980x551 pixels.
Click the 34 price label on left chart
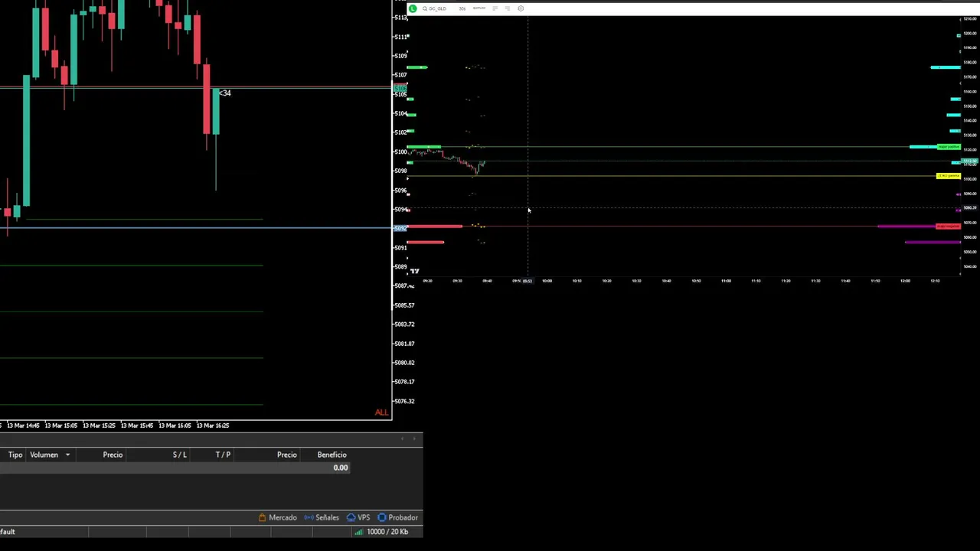tap(225, 93)
